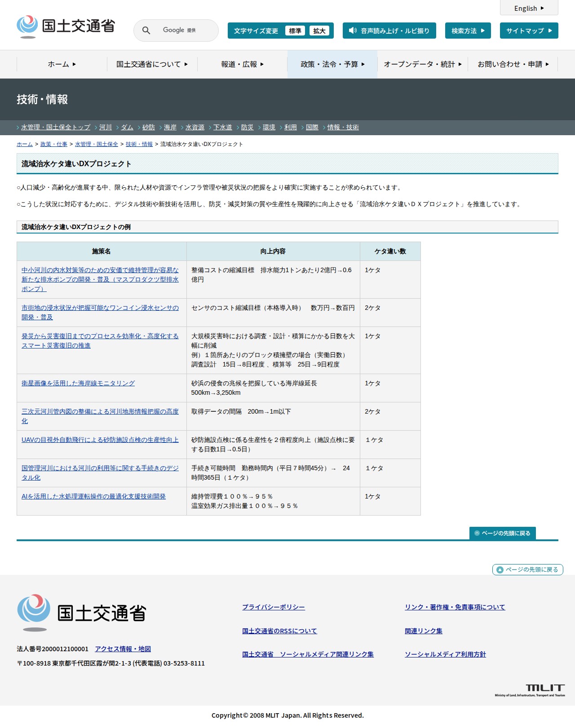The image size is (575, 728).
Task: Open the アクセス情報・地図 footer link
Action: 123,649
